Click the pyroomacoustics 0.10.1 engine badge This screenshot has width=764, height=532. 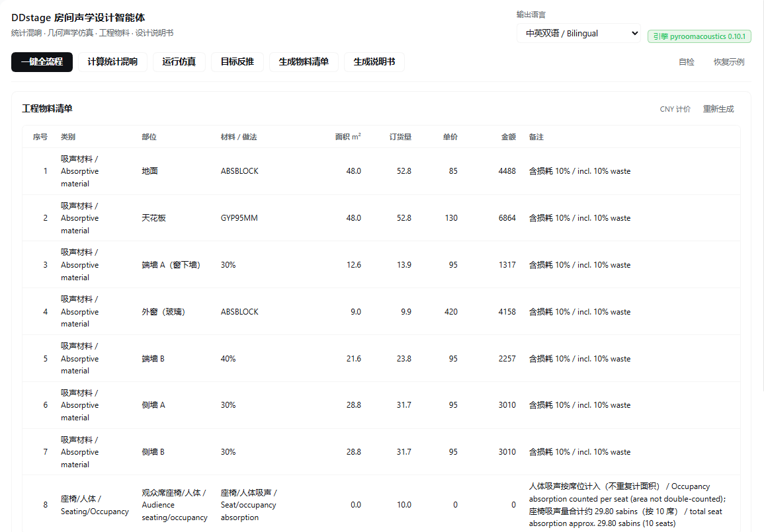(x=699, y=36)
